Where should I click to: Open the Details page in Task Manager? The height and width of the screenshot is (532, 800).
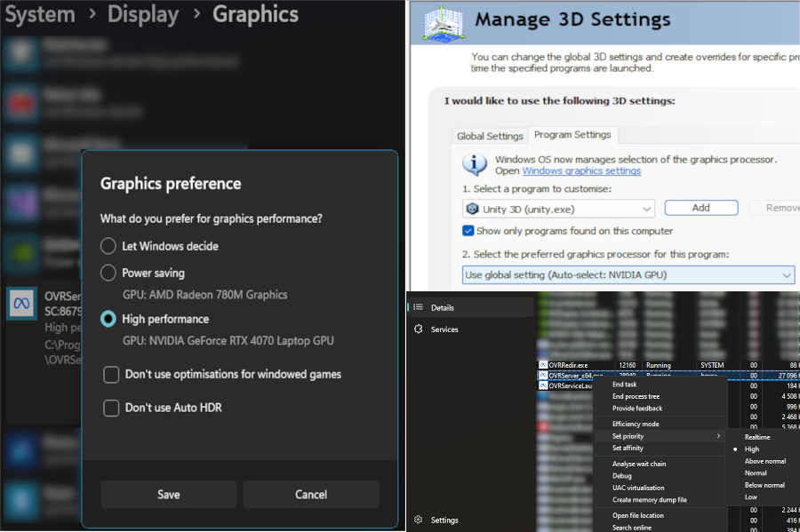click(x=470, y=307)
